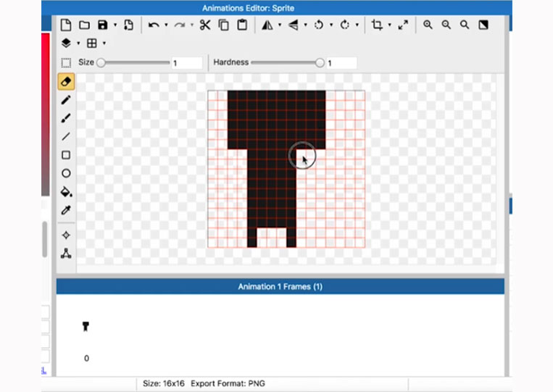The height and width of the screenshot is (392, 553).
Task: Select the Rectangle shape tool
Action: 66,155
